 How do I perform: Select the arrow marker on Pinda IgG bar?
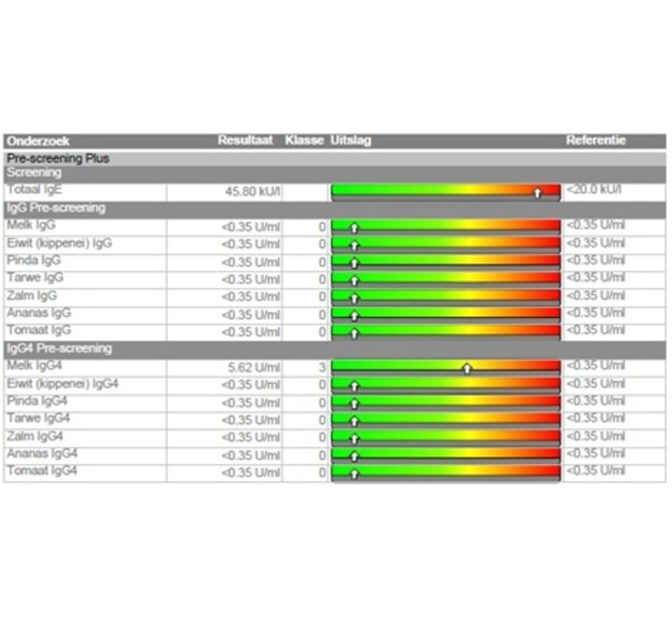click(x=354, y=263)
